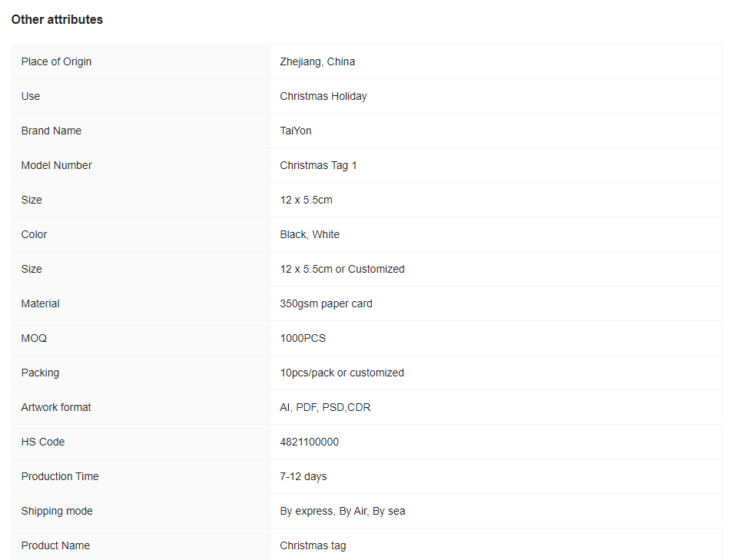Click the "7-12 days" production time
The width and height of the screenshot is (733, 560).
tap(303, 476)
